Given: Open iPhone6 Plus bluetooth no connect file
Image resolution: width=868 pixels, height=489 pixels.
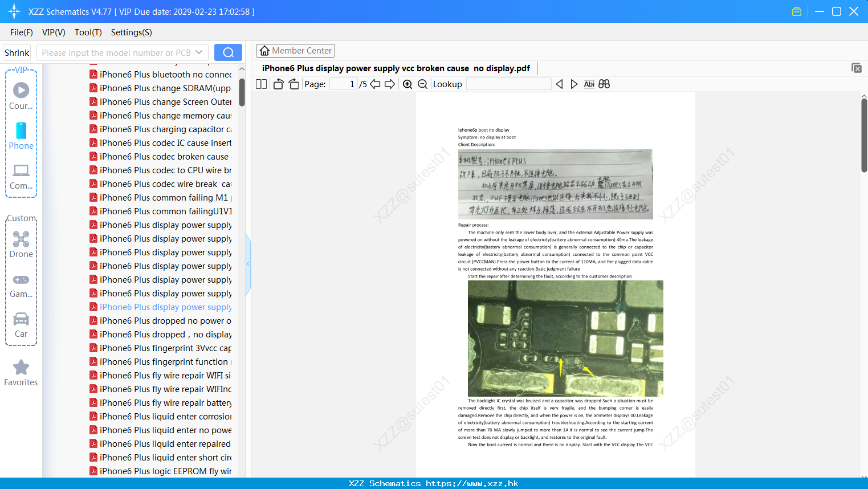Looking at the screenshot, I should point(161,74).
